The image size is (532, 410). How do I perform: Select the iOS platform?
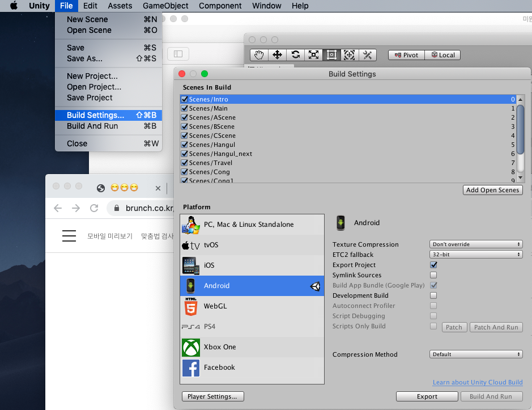click(252, 265)
